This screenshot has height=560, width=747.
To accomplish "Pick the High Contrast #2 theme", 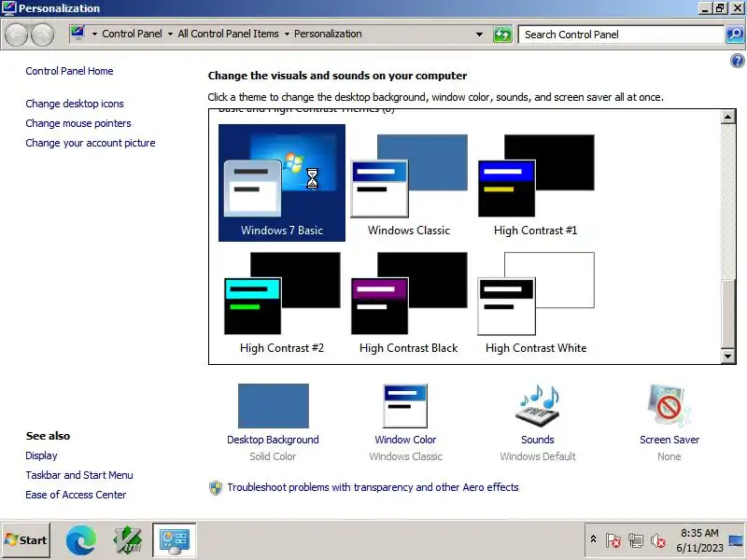I will [282, 301].
